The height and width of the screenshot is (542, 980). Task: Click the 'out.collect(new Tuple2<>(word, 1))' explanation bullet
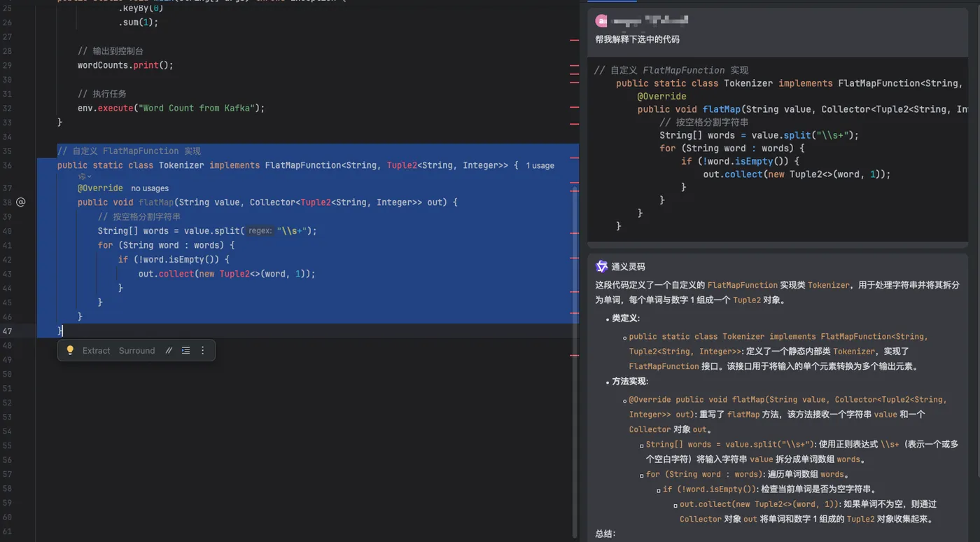808,512
